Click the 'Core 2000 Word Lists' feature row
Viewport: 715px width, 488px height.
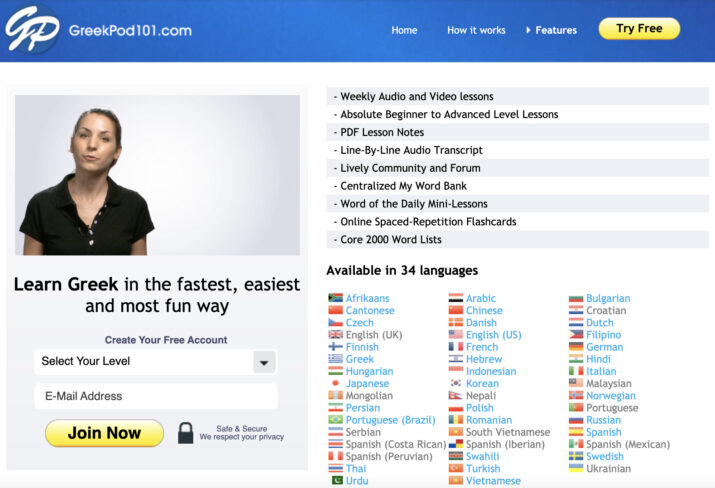click(518, 239)
